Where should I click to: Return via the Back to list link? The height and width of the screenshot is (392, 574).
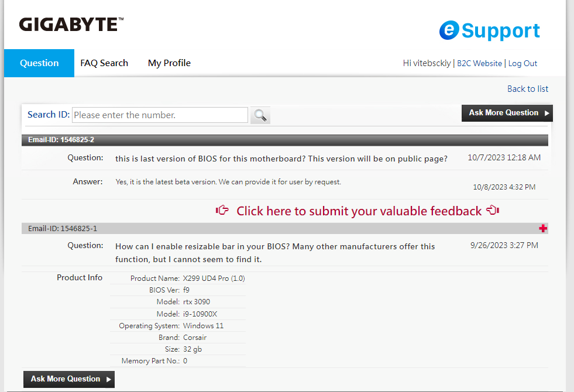[x=528, y=89]
